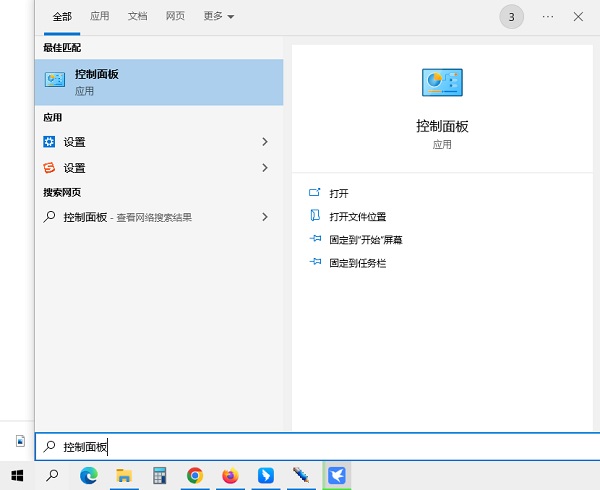The width and height of the screenshot is (600, 490).
Task: Click the orange Sogou 设置 icon
Action: click(50, 168)
